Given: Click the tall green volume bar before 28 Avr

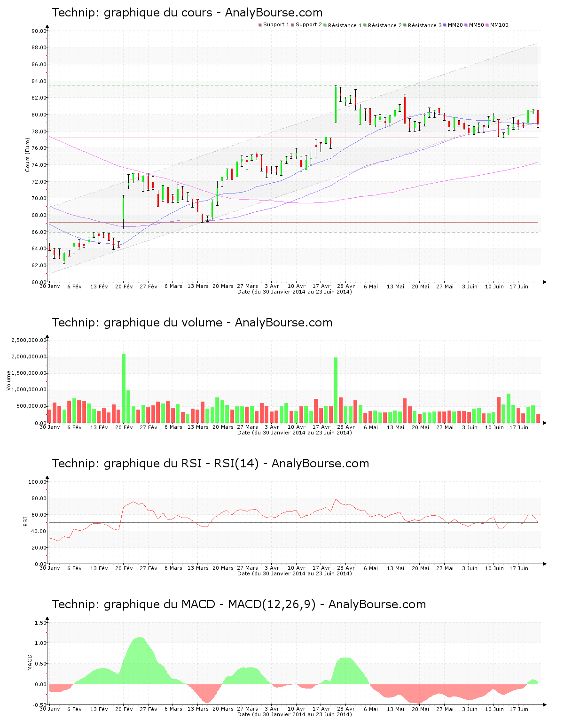Looking at the screenshot, I should tap(336, 390).
